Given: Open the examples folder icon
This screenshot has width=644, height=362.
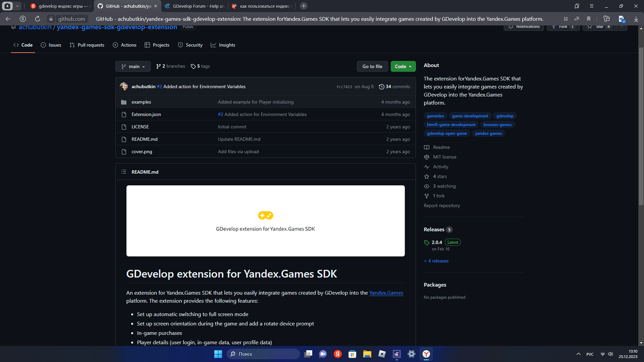Looking at the screenshot, I should [123, 102].
